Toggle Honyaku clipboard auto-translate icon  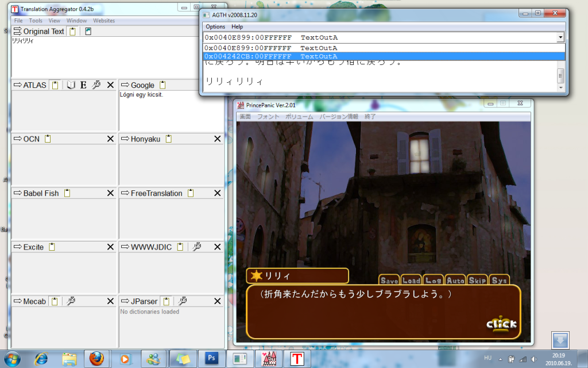click(x=168, y=139)
